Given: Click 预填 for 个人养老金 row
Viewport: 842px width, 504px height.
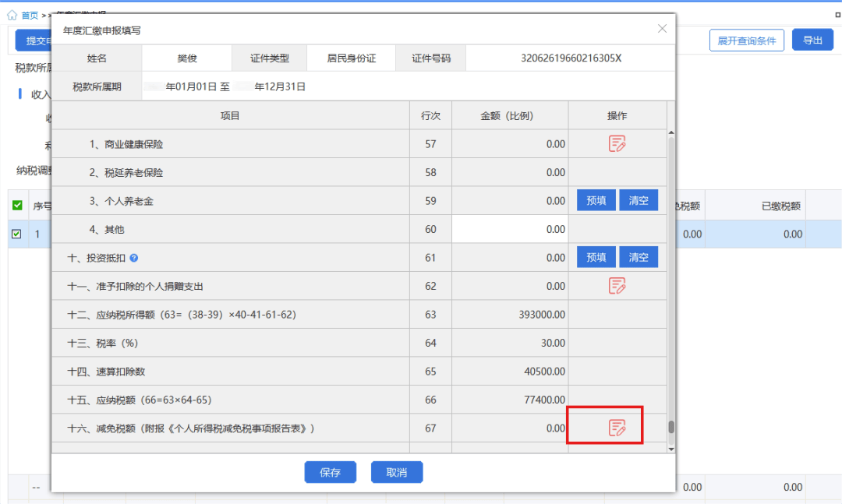Looking at the screenshot, I should (x=596, y=200).
